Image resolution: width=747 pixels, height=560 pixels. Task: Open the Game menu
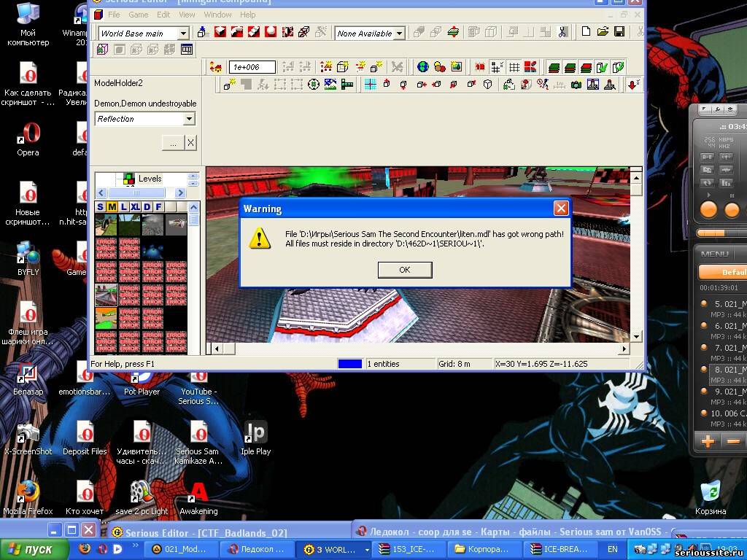pyautogui.click(x=139, y=15)
